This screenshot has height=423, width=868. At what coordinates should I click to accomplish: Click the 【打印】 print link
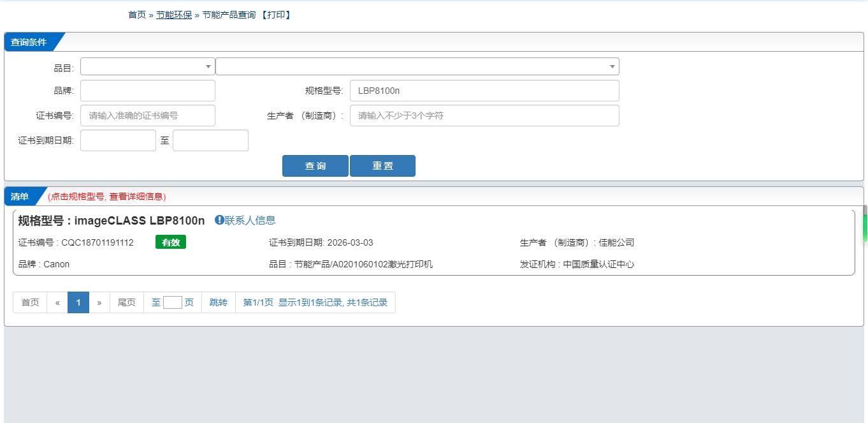coord(276,15)
